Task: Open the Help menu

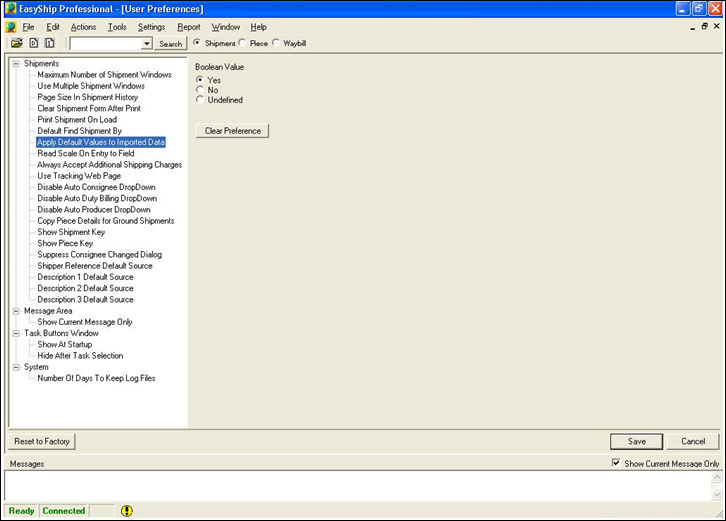Action: (x=258, y=27)
